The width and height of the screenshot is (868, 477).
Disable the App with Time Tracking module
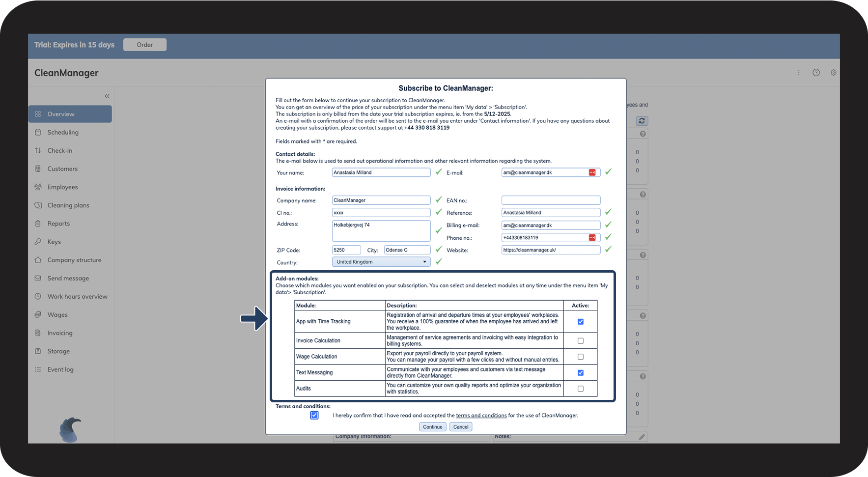[x=581, y=322]
